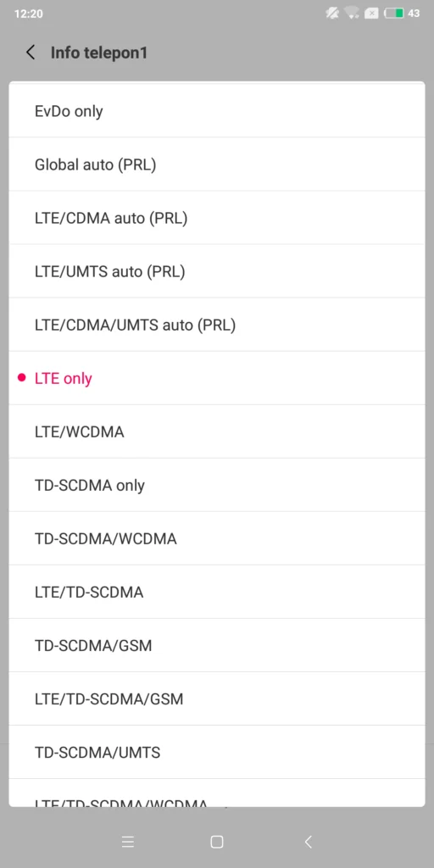This screenshot has height=868, width=434.
Task: Pick TD-SCDMA/WCDMA from the list
Action: tap(217, 538)
